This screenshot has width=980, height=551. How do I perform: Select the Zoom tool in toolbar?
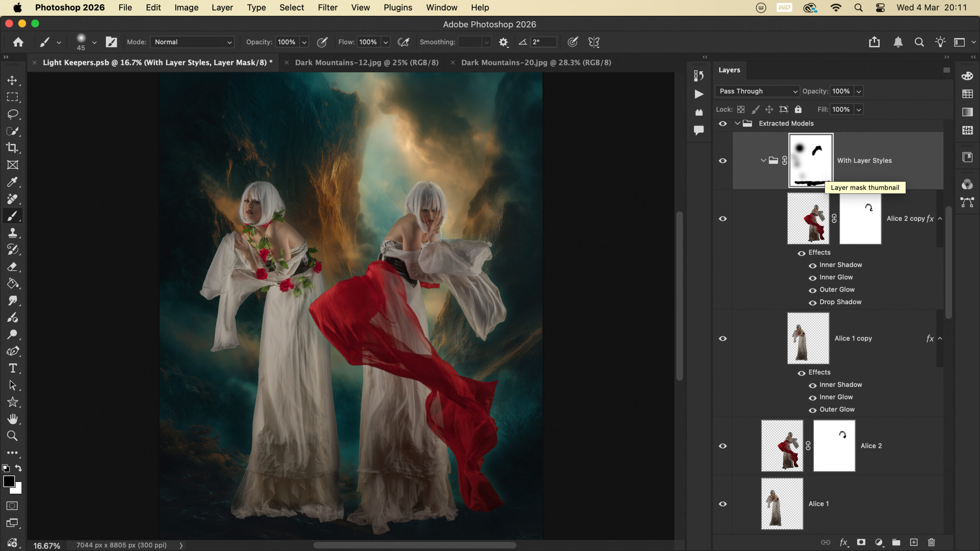[12, 436]
